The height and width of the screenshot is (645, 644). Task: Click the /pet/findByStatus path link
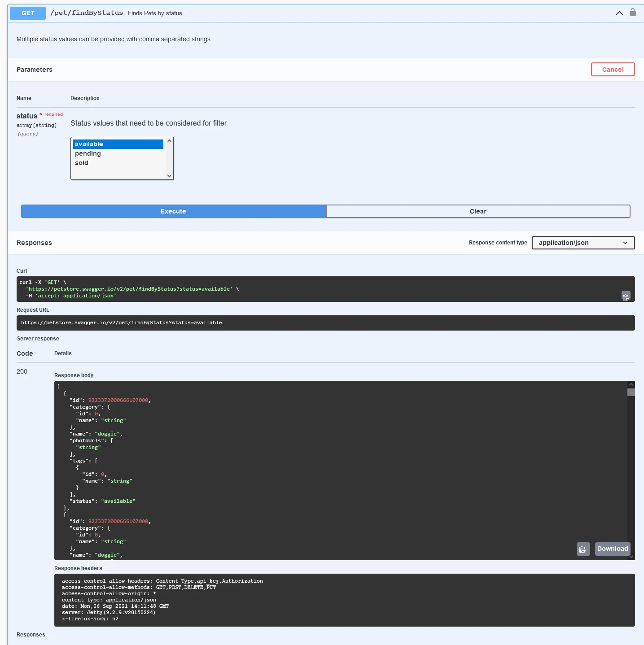87,13
